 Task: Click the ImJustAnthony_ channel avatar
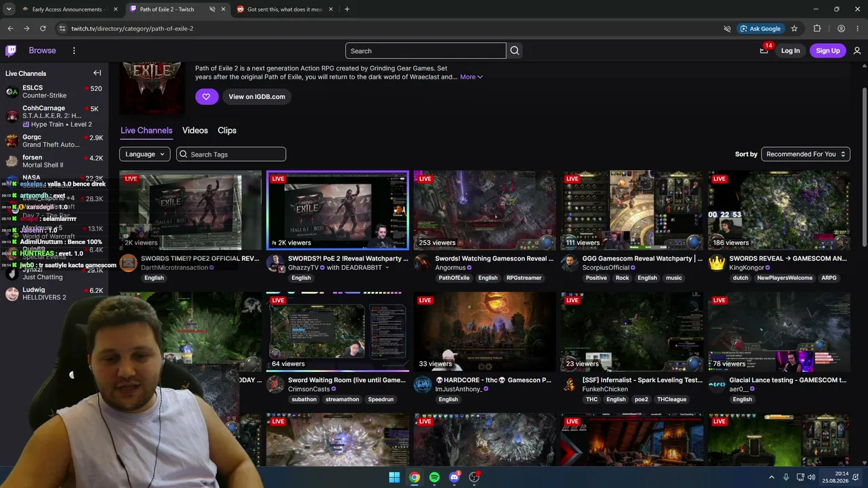(x=422, y=384)
